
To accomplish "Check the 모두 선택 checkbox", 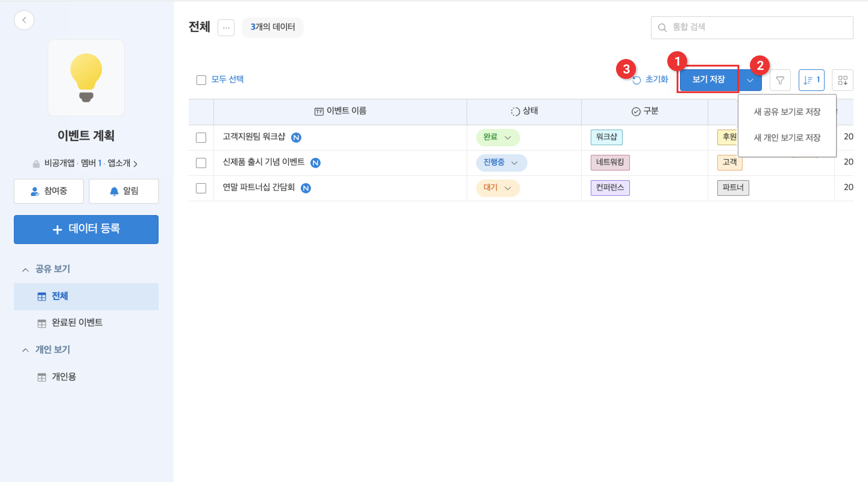I will coord(201,80).
